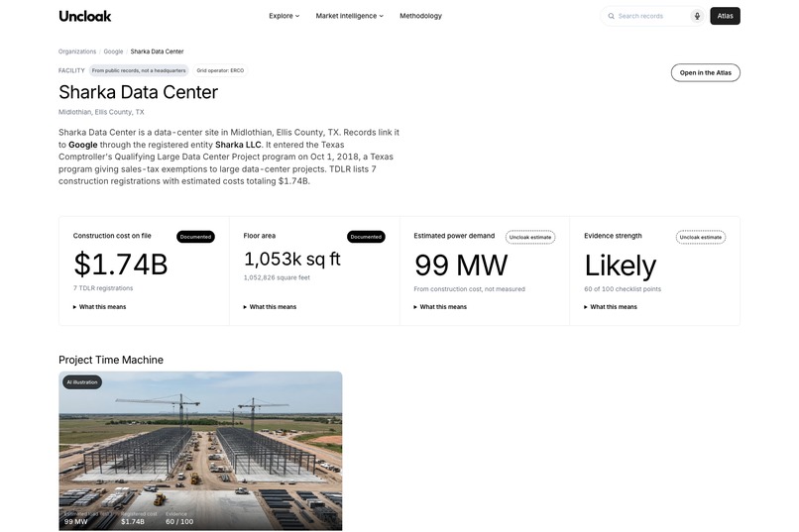Open the Atlas button in header
This screenshot has height=532, width=799.
point(725,16)
